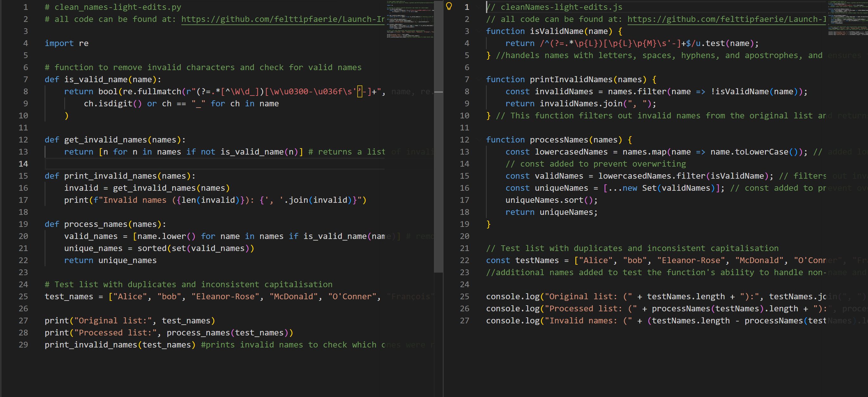Click 'return unique_names' in Python file
The height and width of the screenshot is (397, 868).
point(111,261)
